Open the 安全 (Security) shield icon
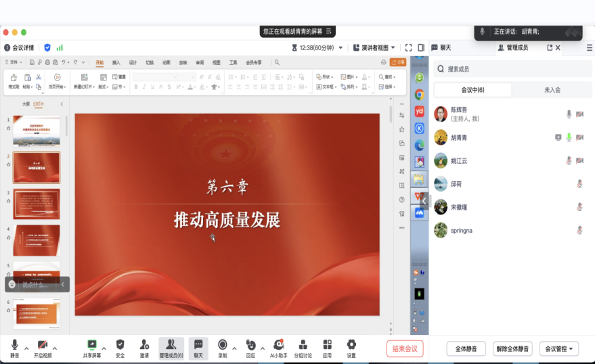 click(120, 346)
